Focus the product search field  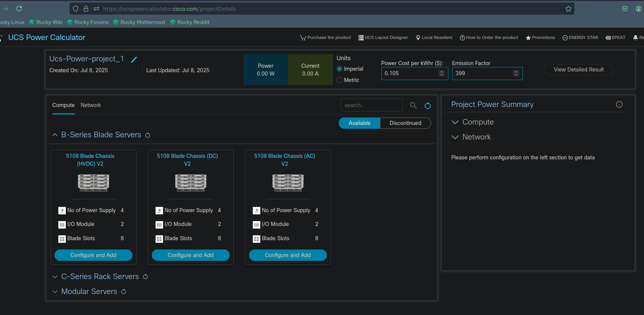tap(372, 105)
